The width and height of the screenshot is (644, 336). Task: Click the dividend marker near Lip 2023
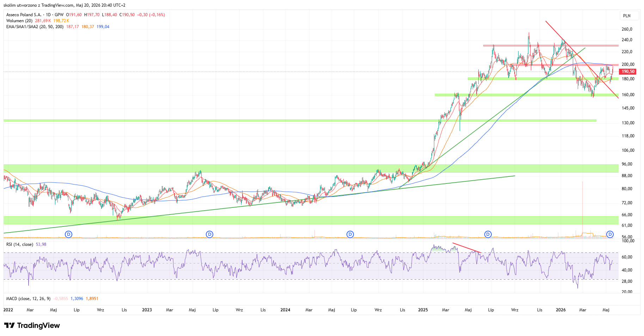[x=209, y=234]
